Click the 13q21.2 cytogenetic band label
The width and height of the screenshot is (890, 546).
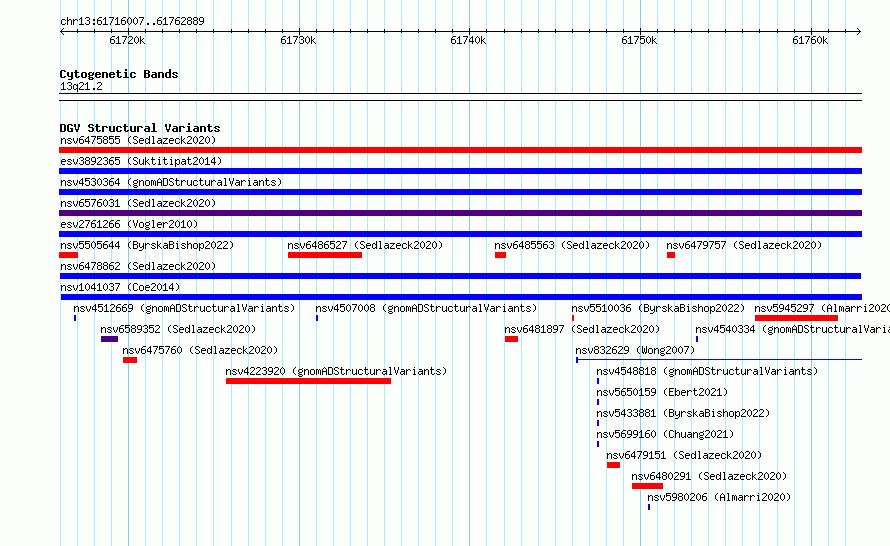[x=81, y=86]
